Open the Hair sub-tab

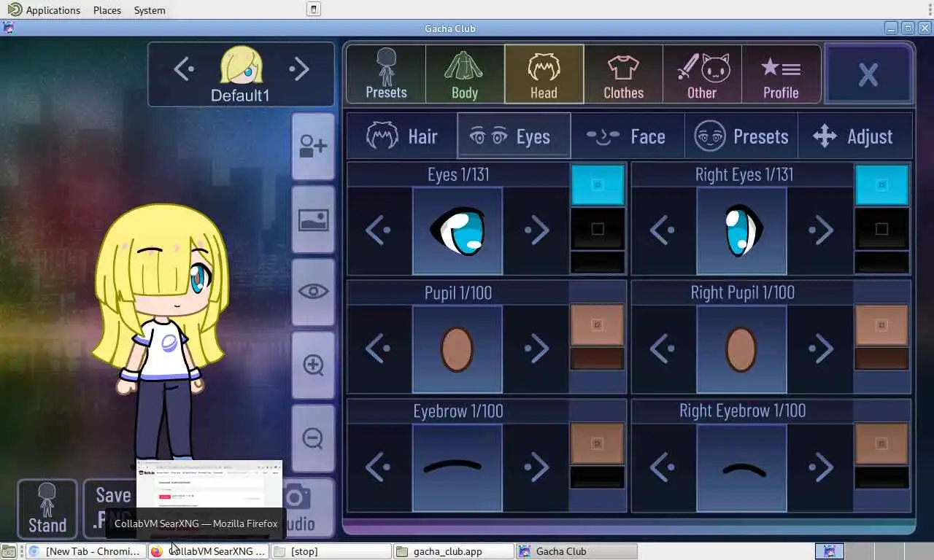402,136
